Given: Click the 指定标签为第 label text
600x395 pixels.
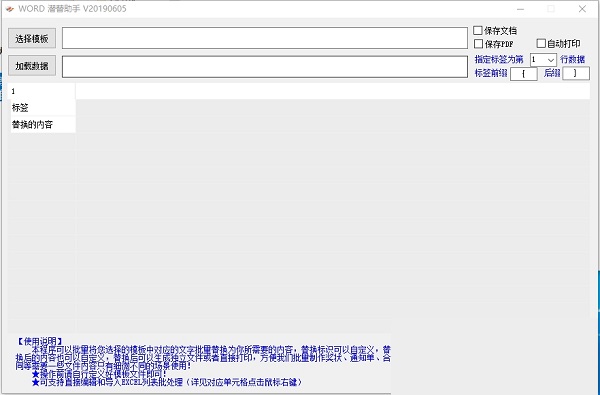Looking at the screenshot, I should 499,59.
